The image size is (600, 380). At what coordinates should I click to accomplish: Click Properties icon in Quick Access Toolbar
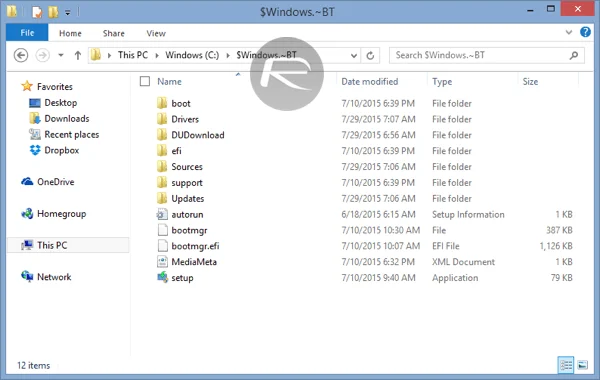[x=37, y=12]
